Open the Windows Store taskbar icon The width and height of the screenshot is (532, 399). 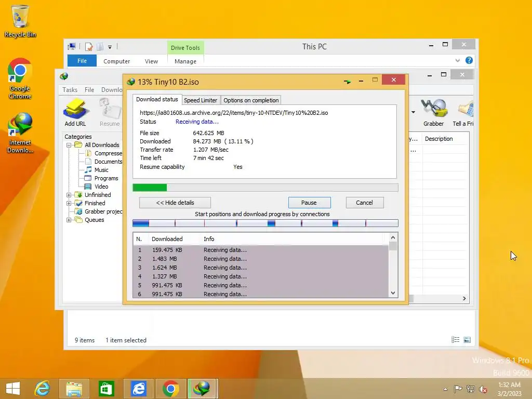coord(106,389)
